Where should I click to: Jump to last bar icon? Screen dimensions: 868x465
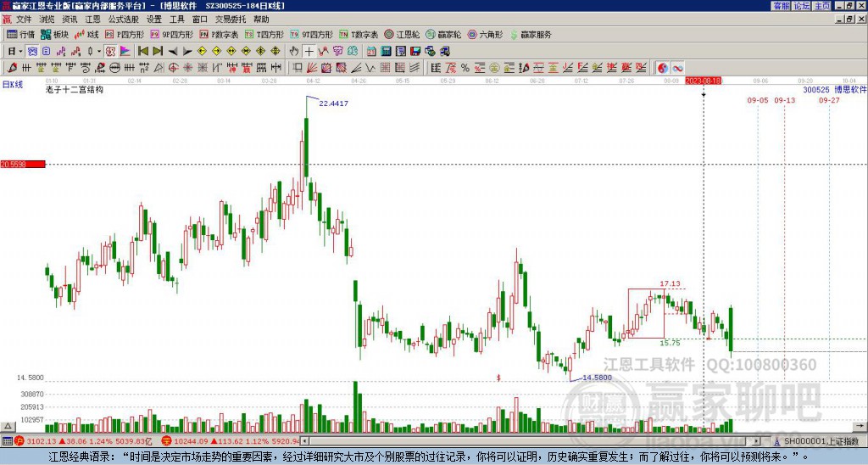click(157, 52)
